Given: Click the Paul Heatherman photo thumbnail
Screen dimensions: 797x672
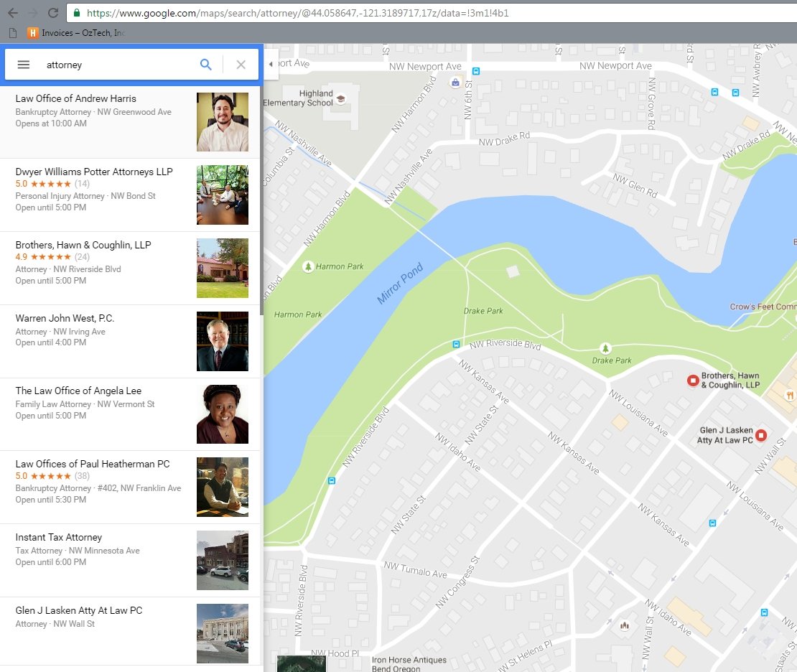Looking at the screenshot, I should 223,487.
